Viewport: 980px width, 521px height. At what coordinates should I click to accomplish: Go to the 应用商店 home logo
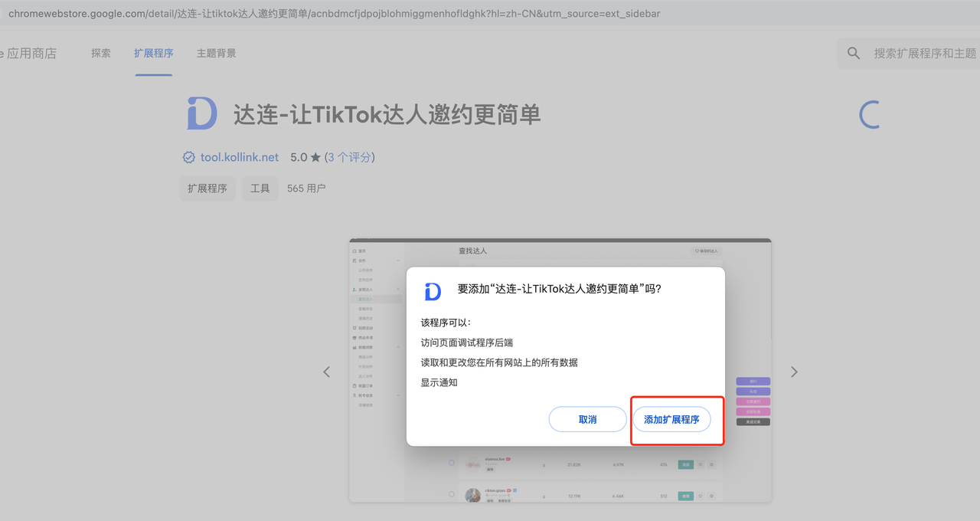coord(28,54)
